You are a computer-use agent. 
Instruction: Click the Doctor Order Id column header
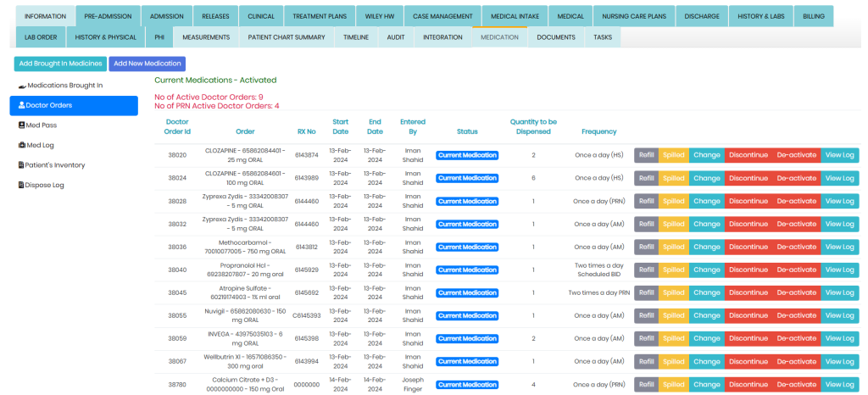(177, 126)
